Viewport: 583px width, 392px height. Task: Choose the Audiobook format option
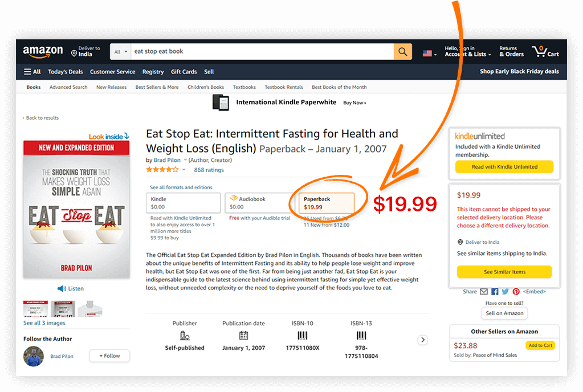pos(260,203)
